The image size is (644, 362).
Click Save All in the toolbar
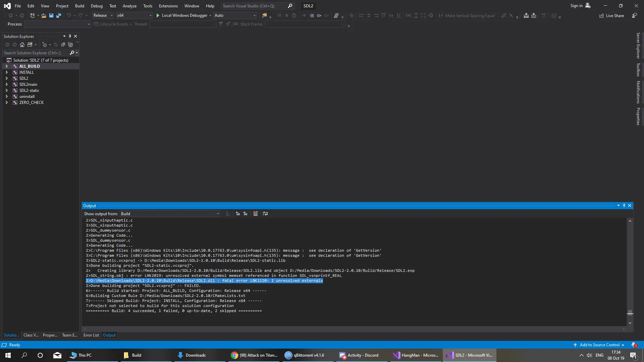59,15
